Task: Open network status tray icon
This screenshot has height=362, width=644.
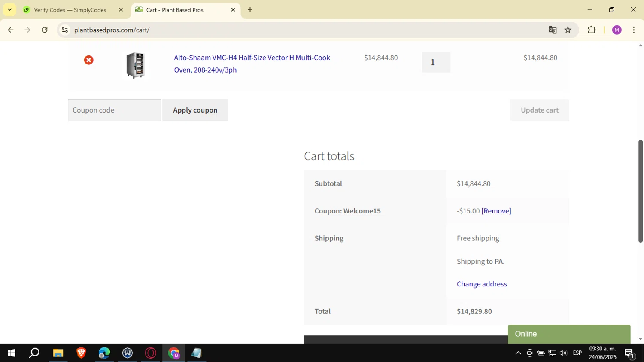Action: pos(552,353)
